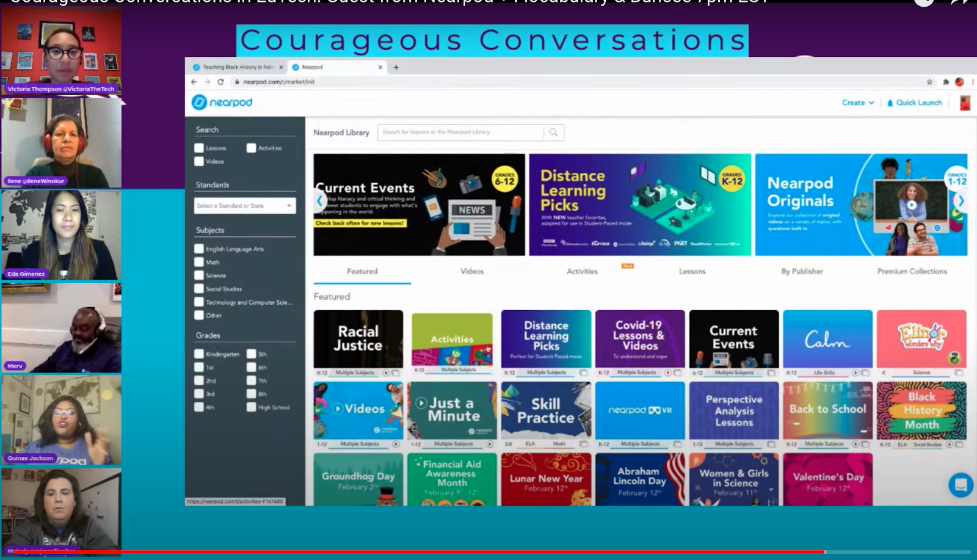Show previous banner with left carousel arrow
This screenshot has width=977, height=560.
(x=319, y=200)
